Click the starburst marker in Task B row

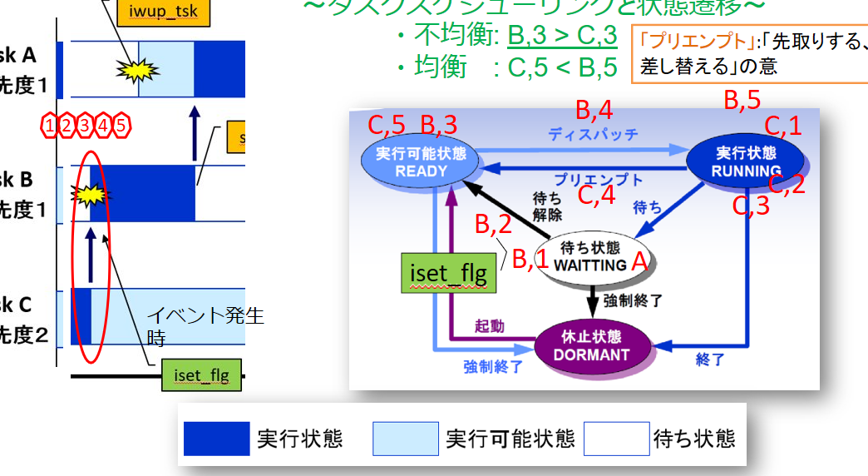pos(90,195)
